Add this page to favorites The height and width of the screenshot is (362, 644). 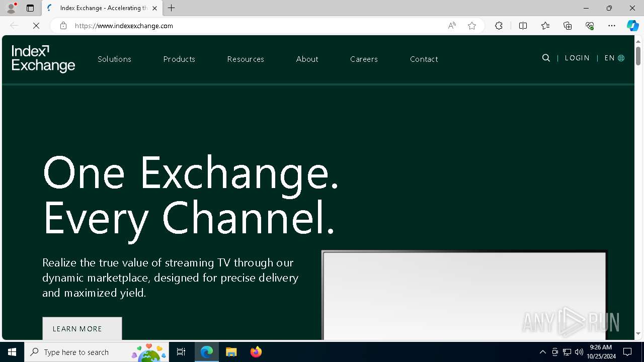point(472,26)
